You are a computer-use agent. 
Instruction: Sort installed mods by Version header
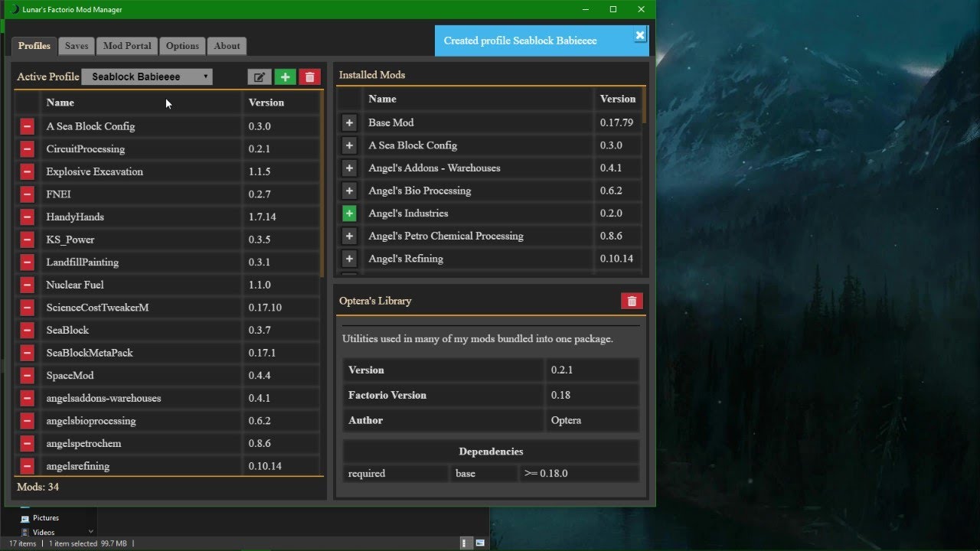[x=618, y=99]
